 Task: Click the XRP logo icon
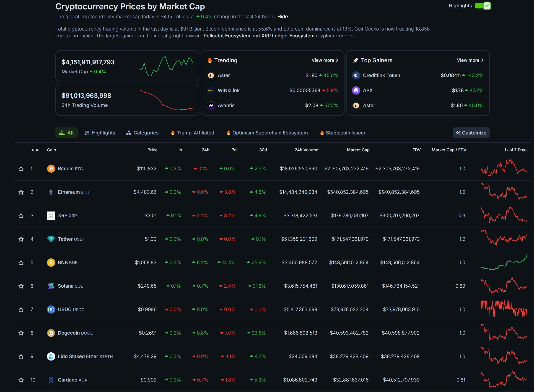(x=51, y=216)
